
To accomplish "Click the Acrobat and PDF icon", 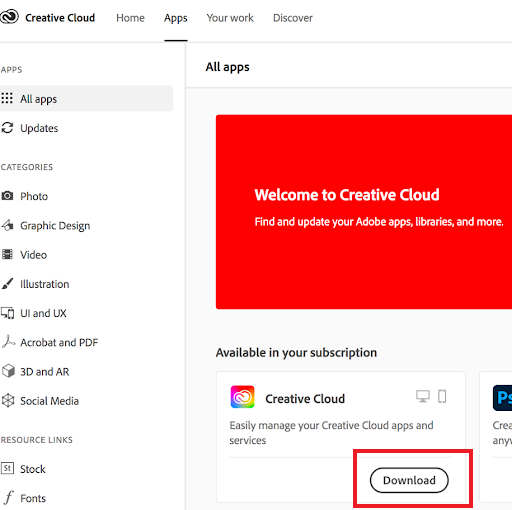I will [x=8, y=342].
